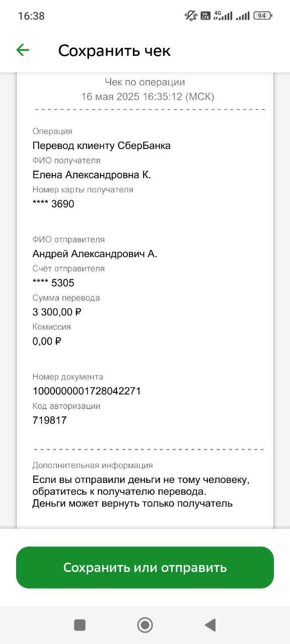Select the document number 1000000001728042271
This screenshot has width=290, height=644.
pyautogui.click(x=87, y=391)
